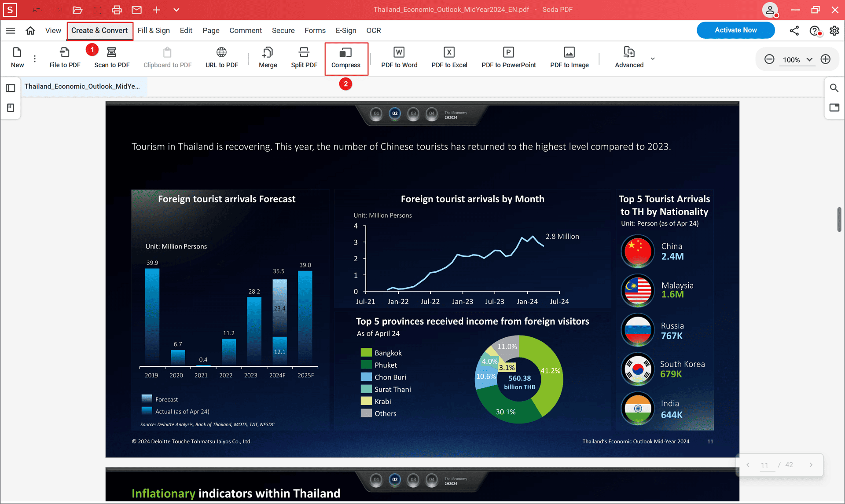Select the Scan to PDF tool

112,58
